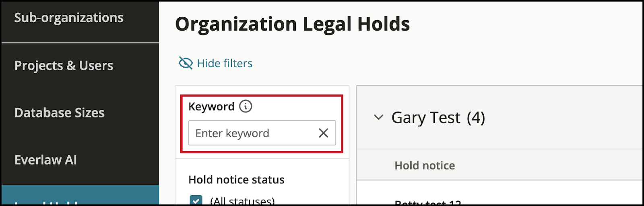Click the crossed-out eye icon beside Hide filters
The width and height of the screenshot is (644, 206).
pyautogui.click(x=186, y=63)
